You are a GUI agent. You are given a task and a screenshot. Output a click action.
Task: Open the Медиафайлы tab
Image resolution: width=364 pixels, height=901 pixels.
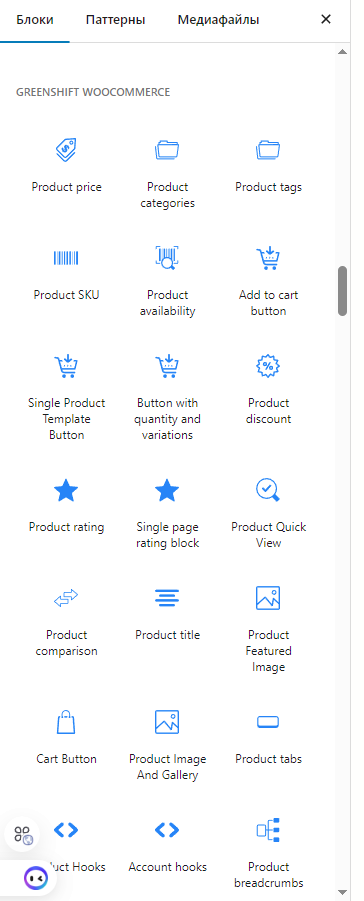click(219, 20)
